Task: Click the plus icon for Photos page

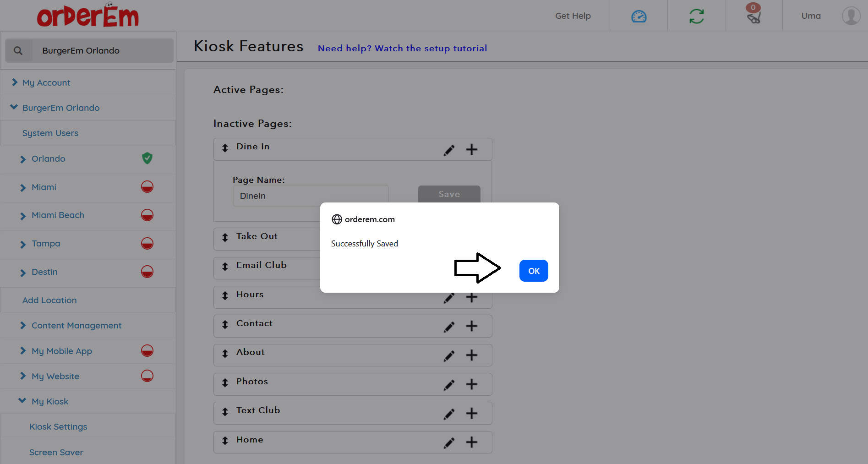Action: coord(471,384)
